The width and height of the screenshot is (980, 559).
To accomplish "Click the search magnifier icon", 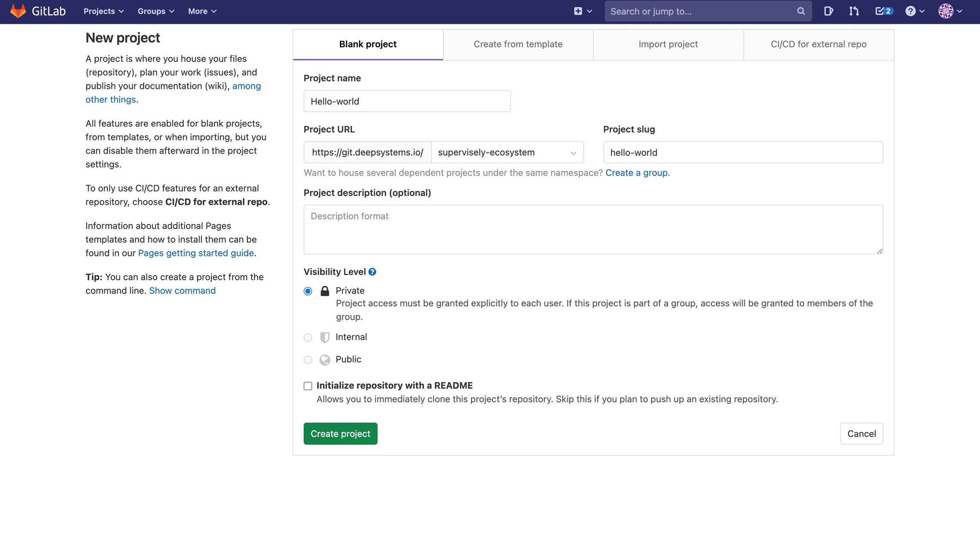I will click(x=801, y=11).
